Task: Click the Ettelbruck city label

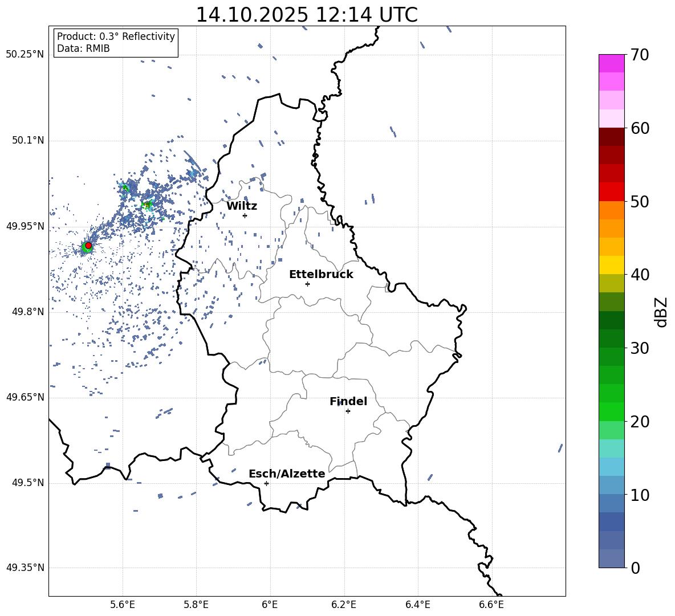Action: 321,275
